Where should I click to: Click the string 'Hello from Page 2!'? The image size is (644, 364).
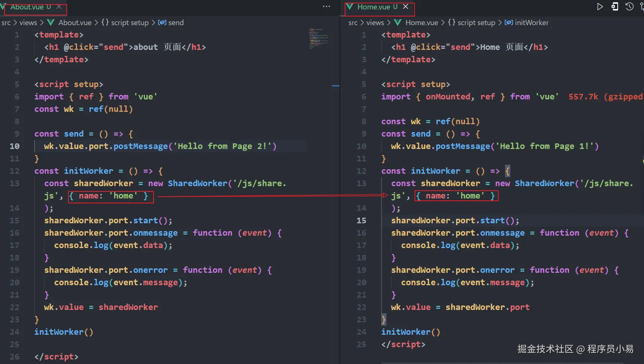pos(225,146)
